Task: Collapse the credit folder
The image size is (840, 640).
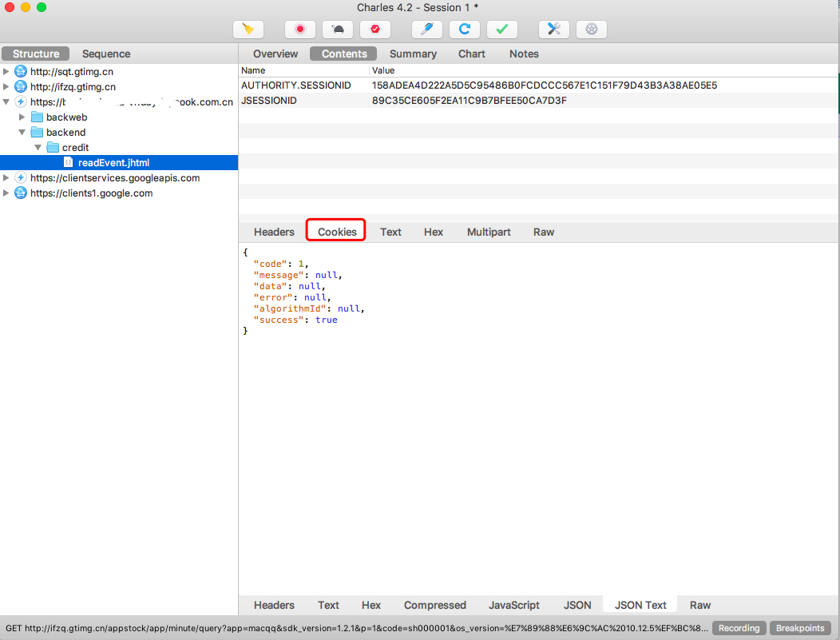Action: pyautogui.click(x=38, y=147)
